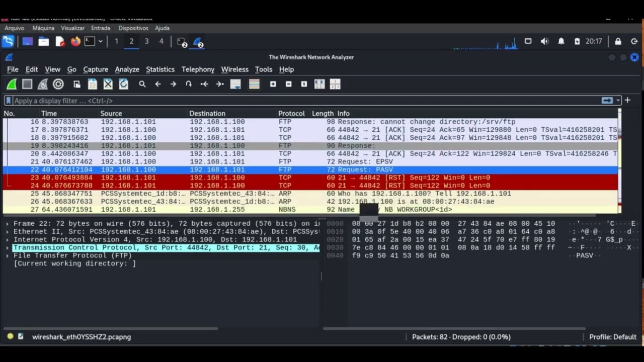Select packet 23 RST row
This screenshot has width=644, height=362.
(x=310, y=178)
